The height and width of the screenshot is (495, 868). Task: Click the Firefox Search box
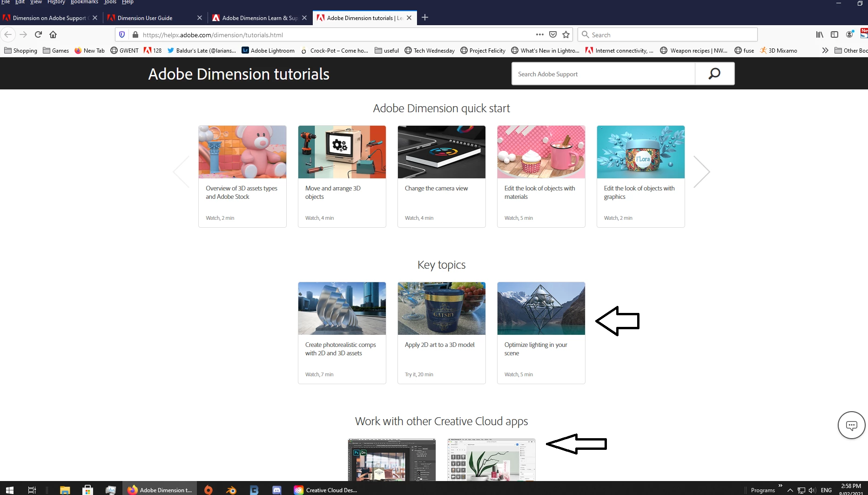point(667,34)
